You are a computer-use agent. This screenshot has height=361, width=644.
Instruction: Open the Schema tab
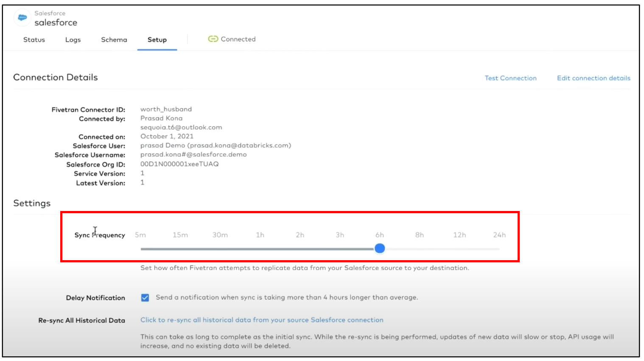tap(114, 39)
